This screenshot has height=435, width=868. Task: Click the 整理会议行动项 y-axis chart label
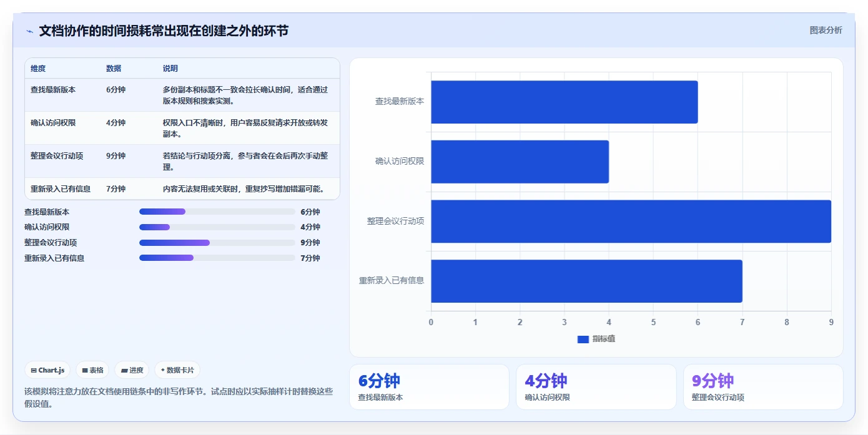pyautogui.click(x=396, y=221)
